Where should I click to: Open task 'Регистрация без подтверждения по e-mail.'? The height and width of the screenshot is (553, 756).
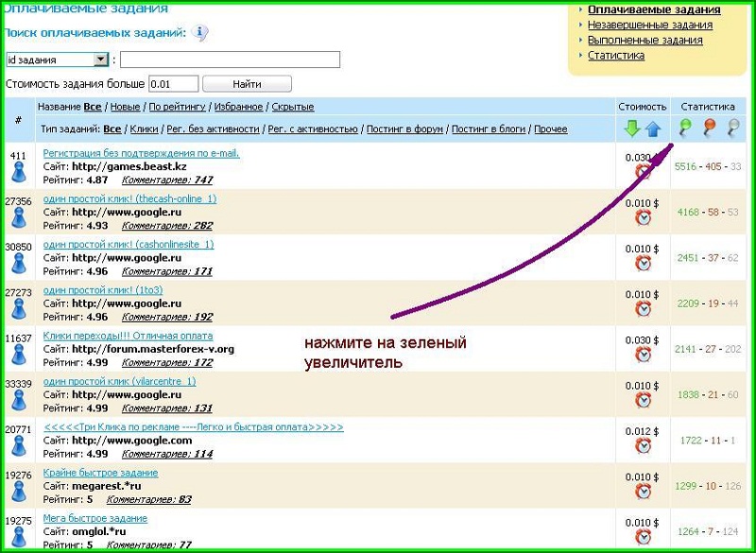click(x=141, y=153)
